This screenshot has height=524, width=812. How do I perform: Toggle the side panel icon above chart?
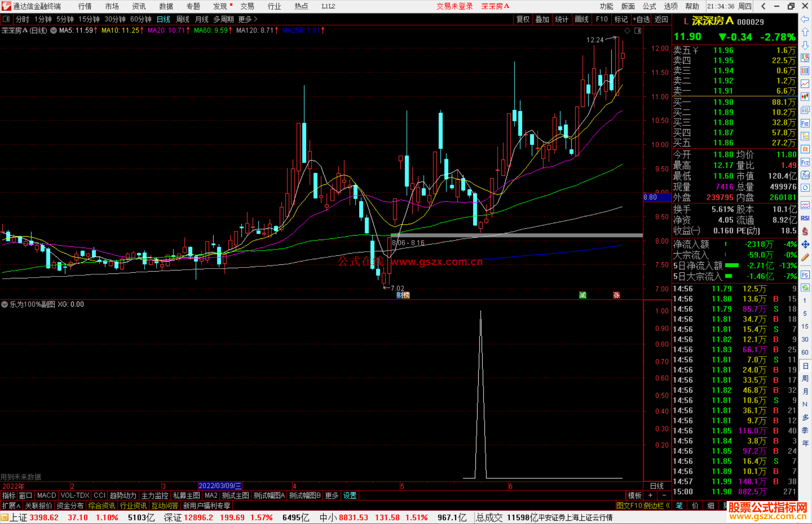[x=638, y=31]
